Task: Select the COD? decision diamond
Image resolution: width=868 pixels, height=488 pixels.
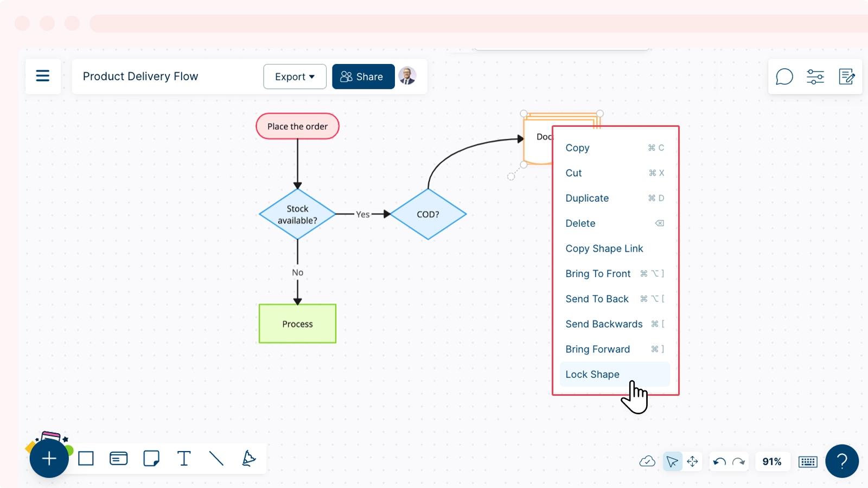Action: pyautogui.click(x=428, y=214)
